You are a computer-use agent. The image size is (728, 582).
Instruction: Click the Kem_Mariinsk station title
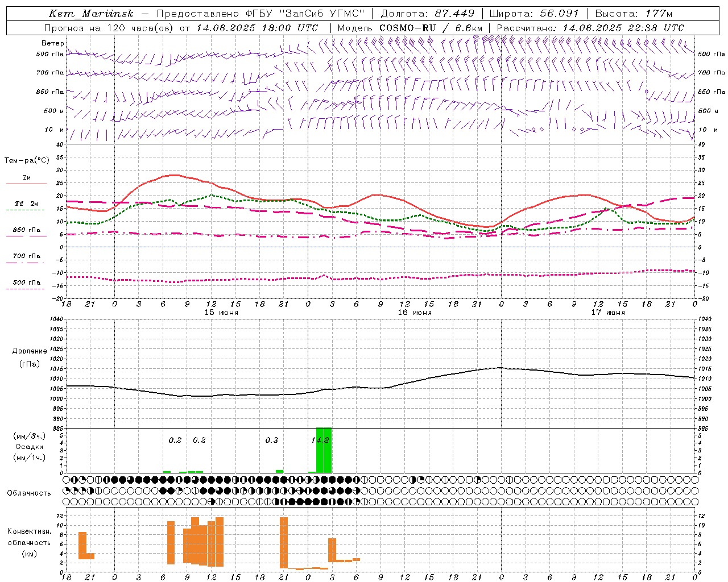coord(92,14)
